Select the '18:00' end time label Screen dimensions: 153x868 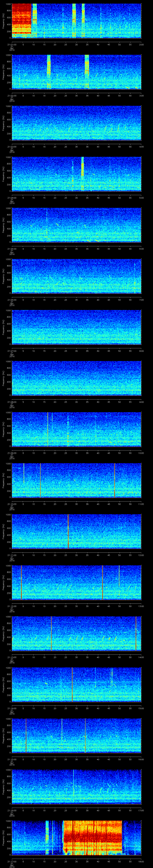[141, 861]
